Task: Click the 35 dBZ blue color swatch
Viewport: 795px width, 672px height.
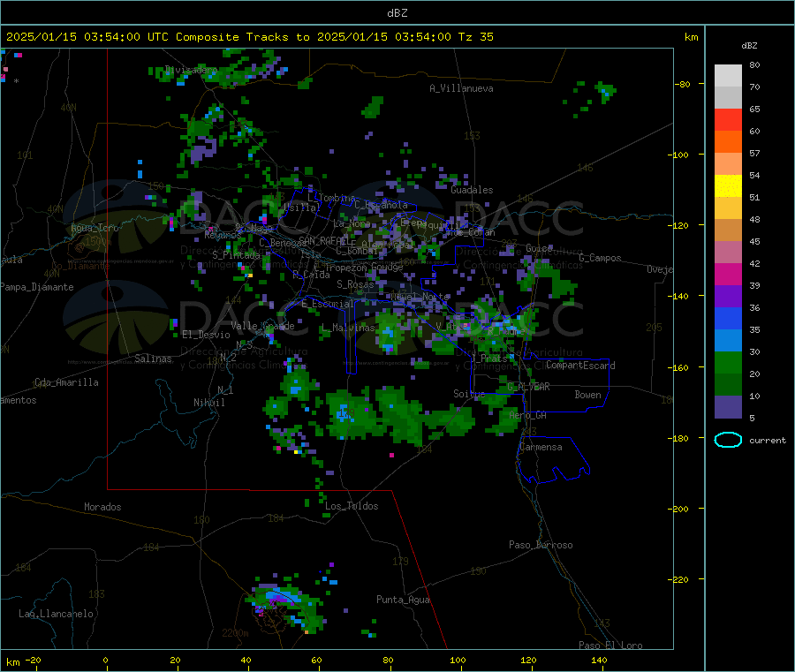Action: [728, 318]
